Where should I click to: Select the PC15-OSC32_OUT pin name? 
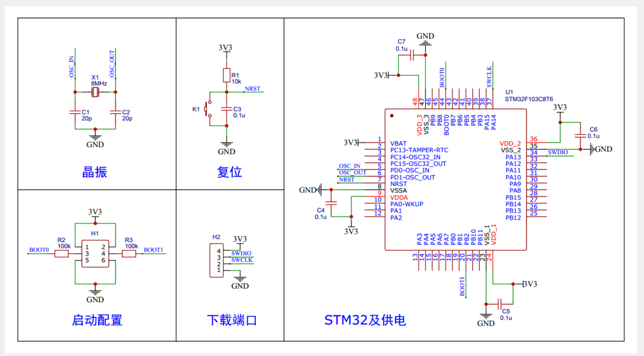tap(418, 164)
